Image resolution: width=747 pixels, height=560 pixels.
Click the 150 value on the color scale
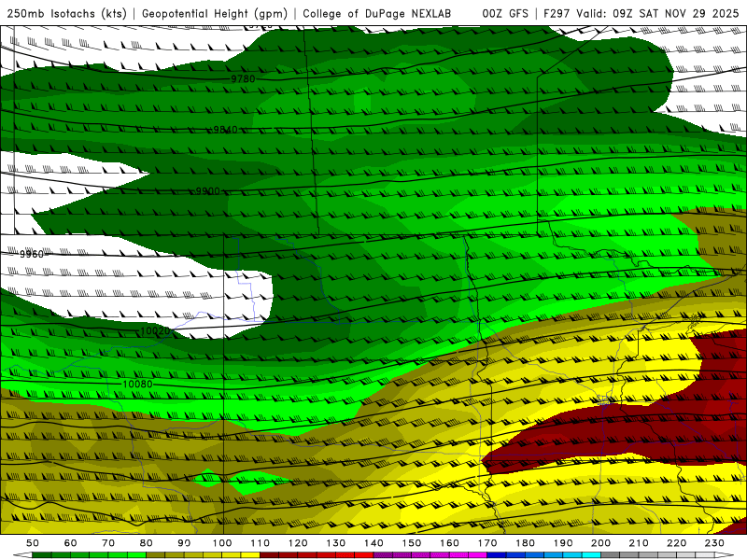pyautogui.click(x=412, y=543)
